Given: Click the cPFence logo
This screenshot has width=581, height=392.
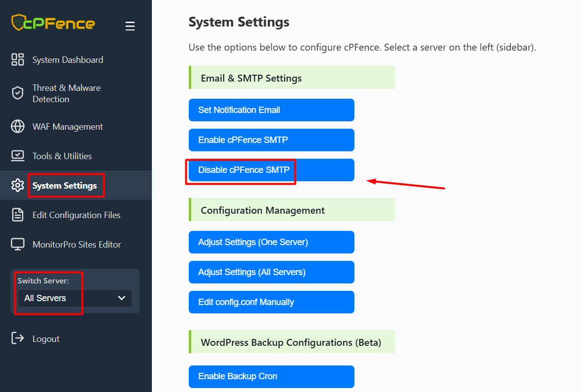Looking at the screenshot, I should [53, 23].
